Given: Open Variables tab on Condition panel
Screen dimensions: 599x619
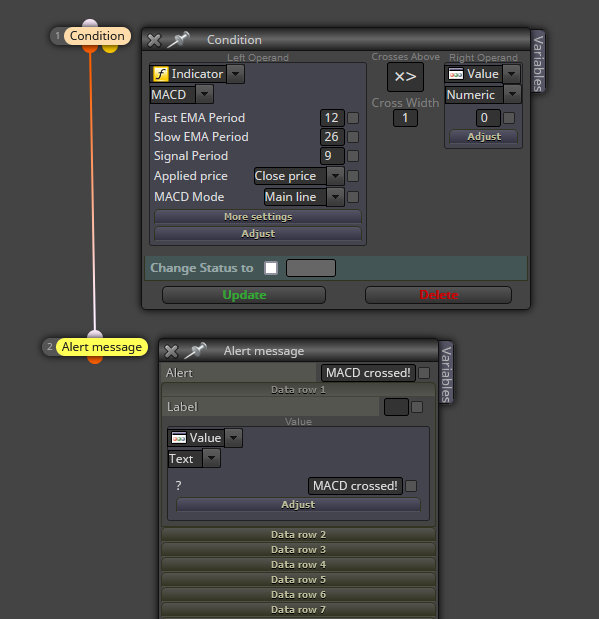Looking at the screenshot, I should 538,62.
